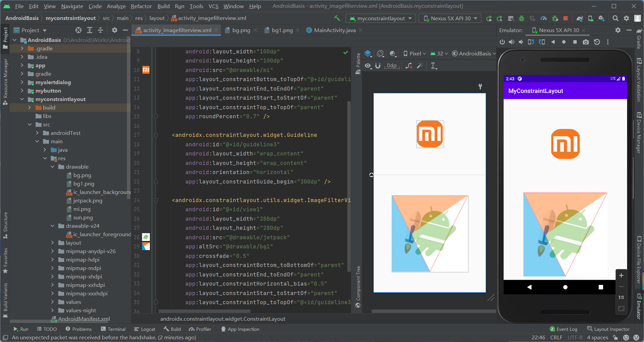The height and width of the screenshot is (342, 644).
Task: Open the Problems tool window
Action: [x=78, y=329]
